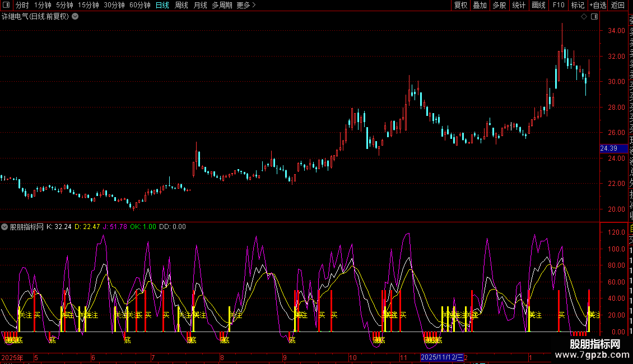
Task: Switch to the 周线 weekly period
Action: pos(181,5)
